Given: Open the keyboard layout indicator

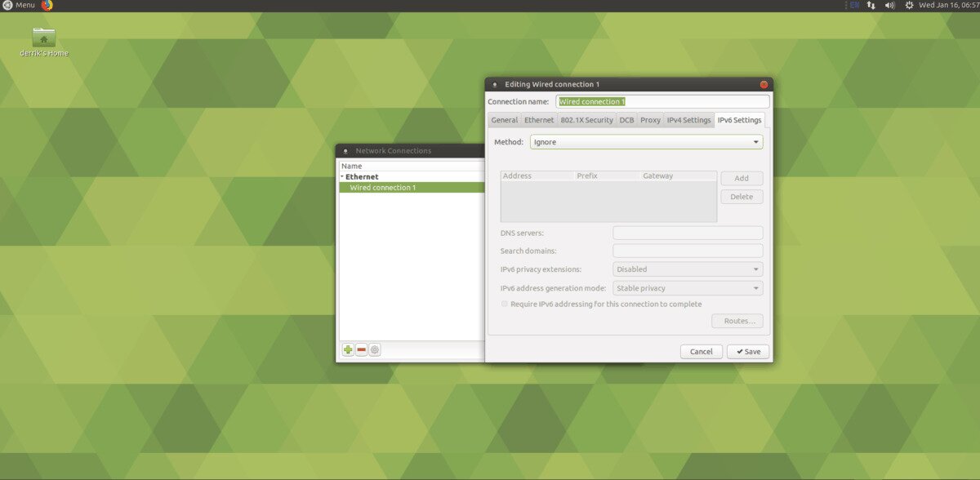Looking at the screenshot, I should (x=853, y=5).
